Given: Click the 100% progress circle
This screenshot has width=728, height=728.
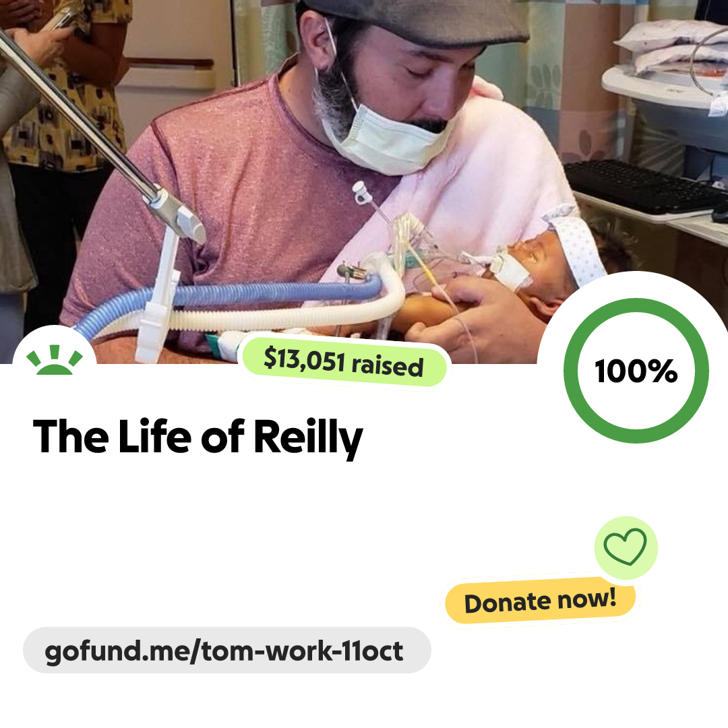Looking at the screenshot, I should pos(636,371).
